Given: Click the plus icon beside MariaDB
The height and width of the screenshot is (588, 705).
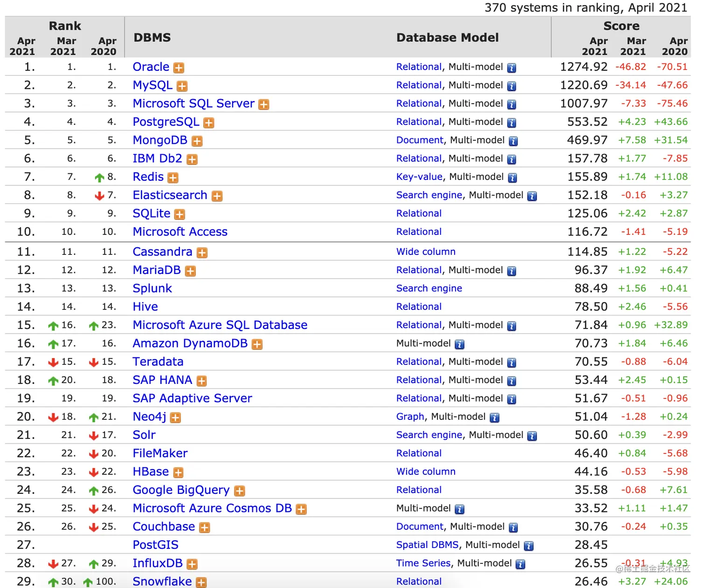Looking at the screenshot, I should click(x=190, y=271).
